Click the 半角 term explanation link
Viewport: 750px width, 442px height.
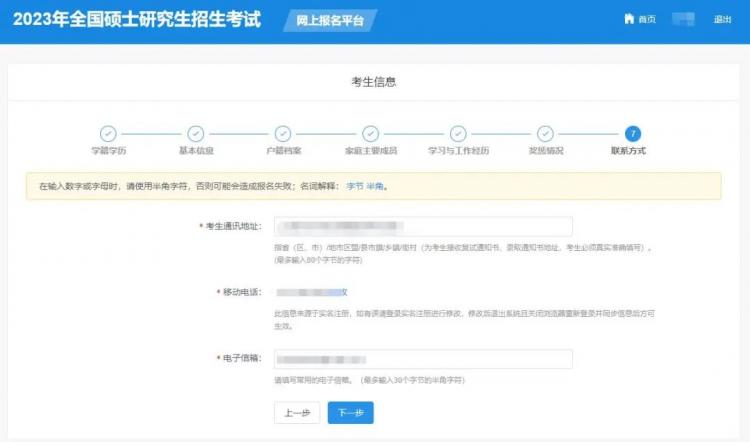[x=375, y=186]
